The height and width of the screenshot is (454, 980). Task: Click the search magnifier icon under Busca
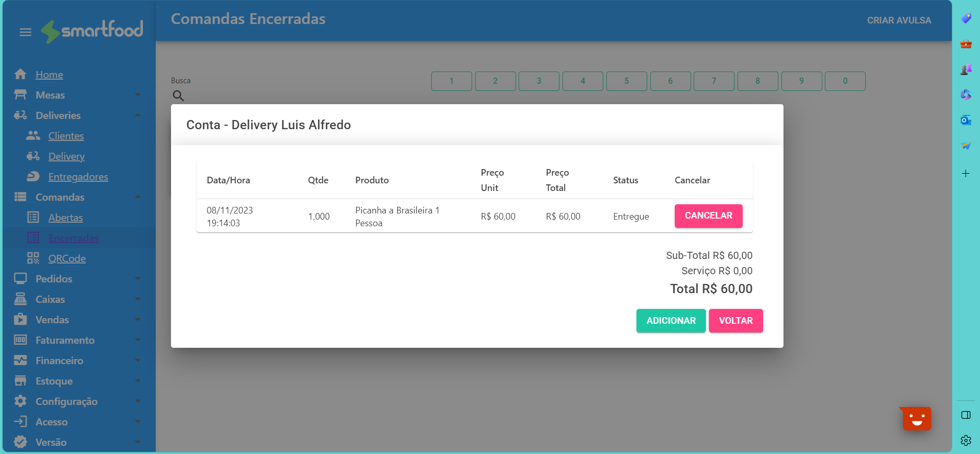[x=178, y=95]
